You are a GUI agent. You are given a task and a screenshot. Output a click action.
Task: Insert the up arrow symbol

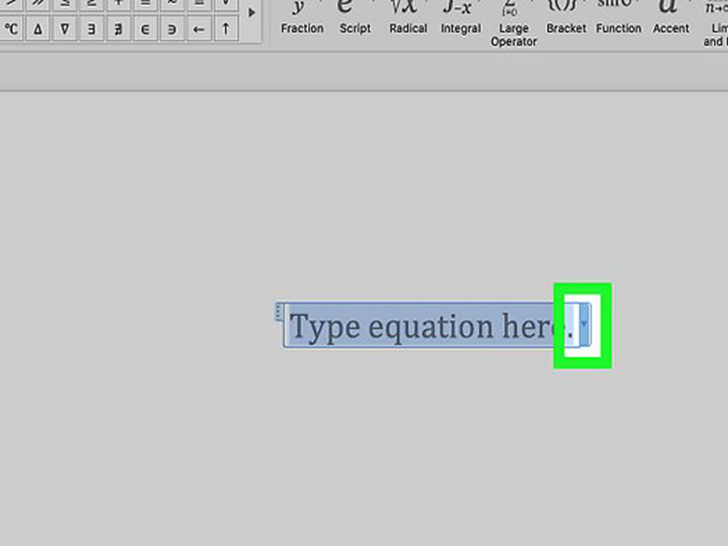pyautogui.click(x=226, y=30)
